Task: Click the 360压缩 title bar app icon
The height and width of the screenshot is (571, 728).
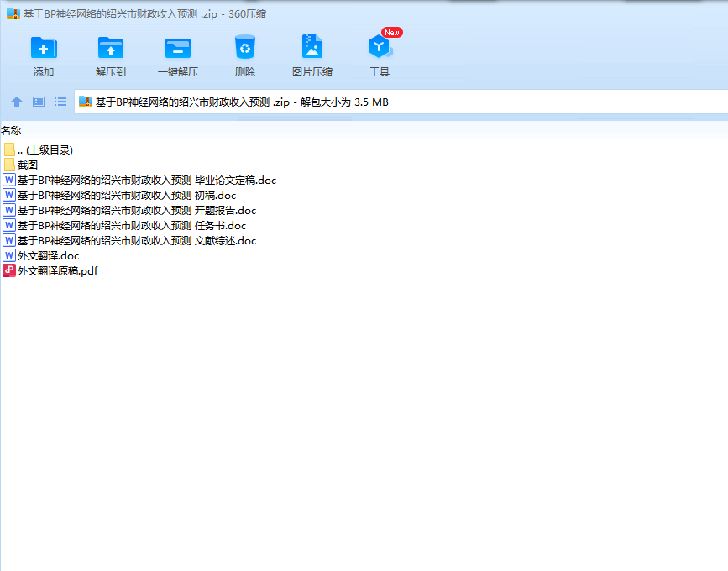Action: [13, 14]
